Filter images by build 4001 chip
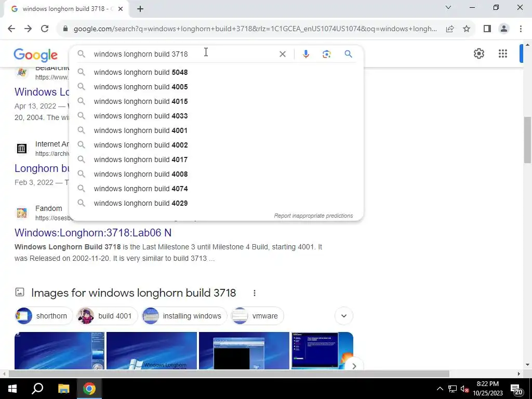532x399 pixels. point(107,316)
